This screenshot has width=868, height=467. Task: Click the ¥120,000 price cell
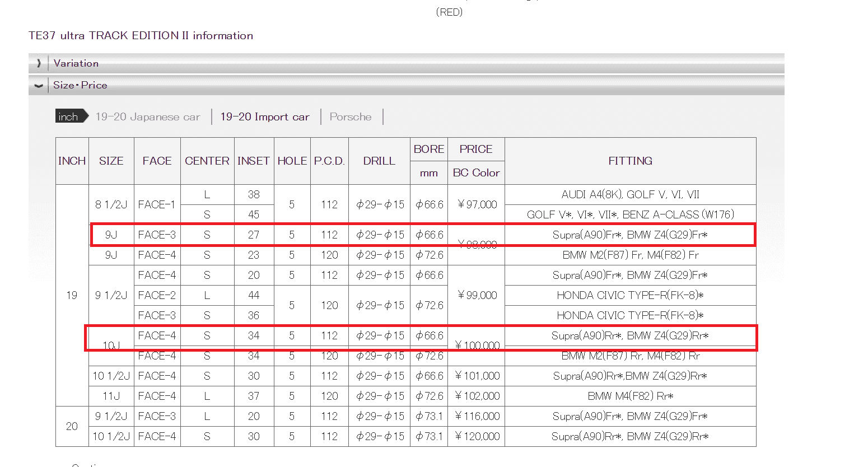pyautogui.click(x=476, y=436)
